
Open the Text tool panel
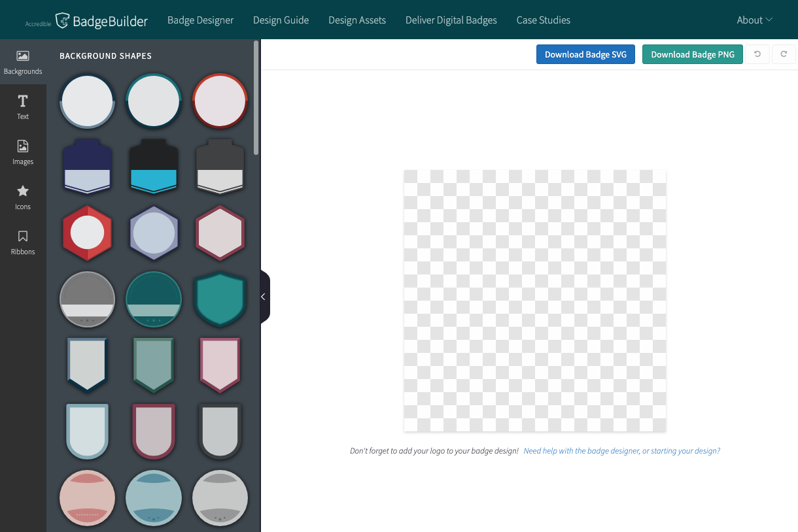(x=23, y=107)
